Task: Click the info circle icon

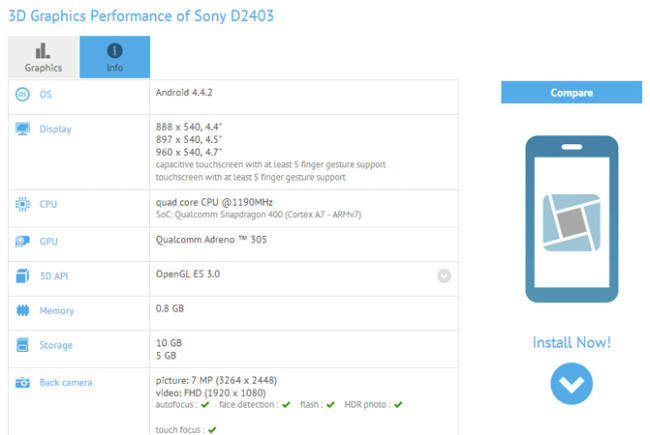Action: pos(115,51)
